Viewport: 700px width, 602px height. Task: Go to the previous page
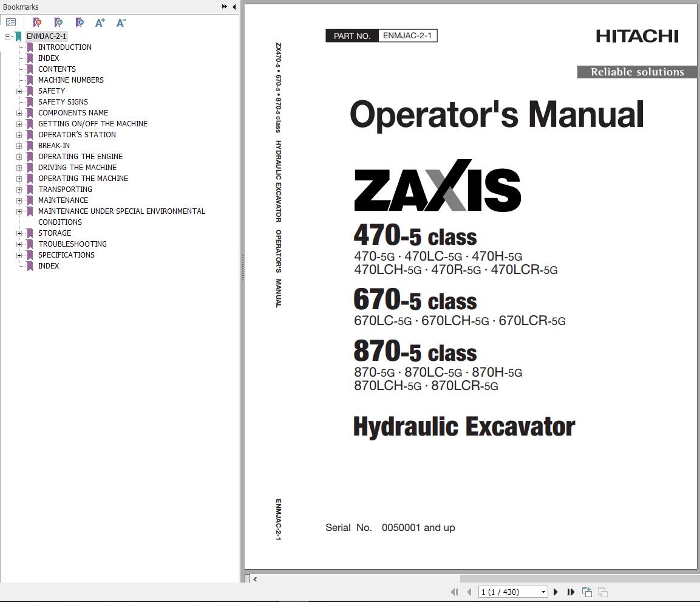(469, 592)
